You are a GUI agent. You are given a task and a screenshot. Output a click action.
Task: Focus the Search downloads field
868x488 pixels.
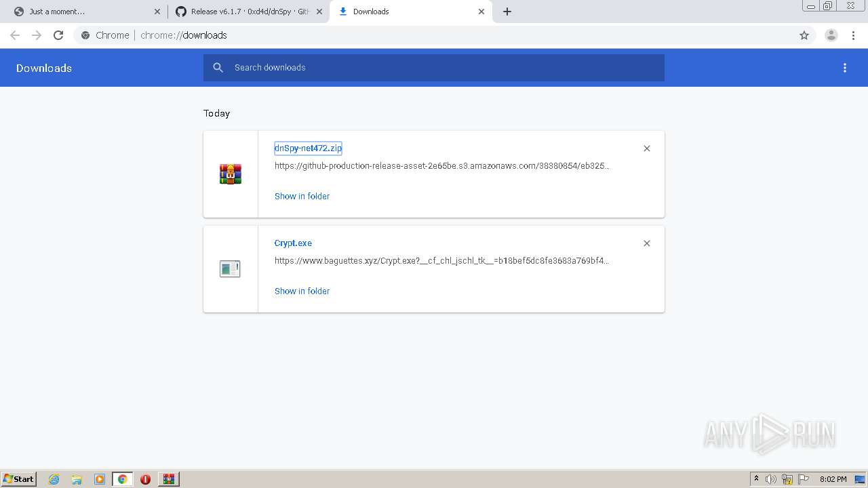[x=434, y=68]
